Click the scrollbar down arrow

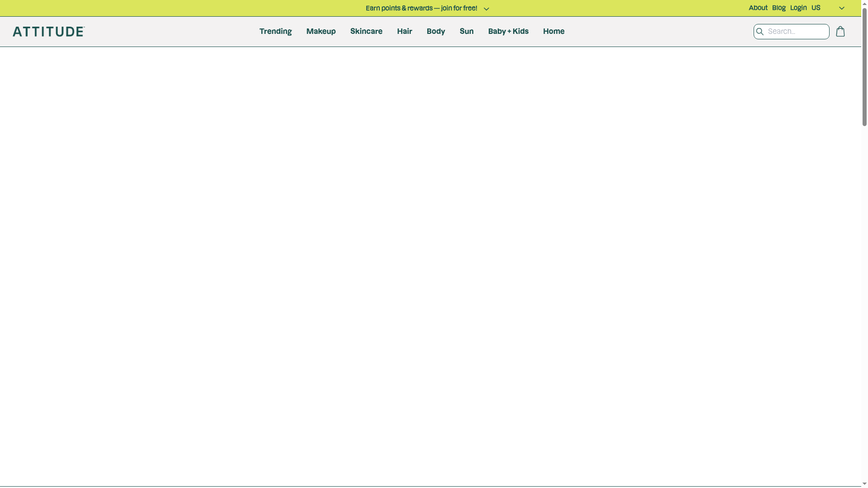coord(864,484)
